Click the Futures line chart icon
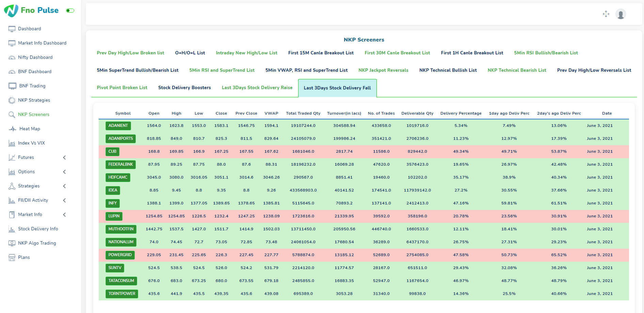This screenshot has height=313, width=644. (x=12, y=158)
